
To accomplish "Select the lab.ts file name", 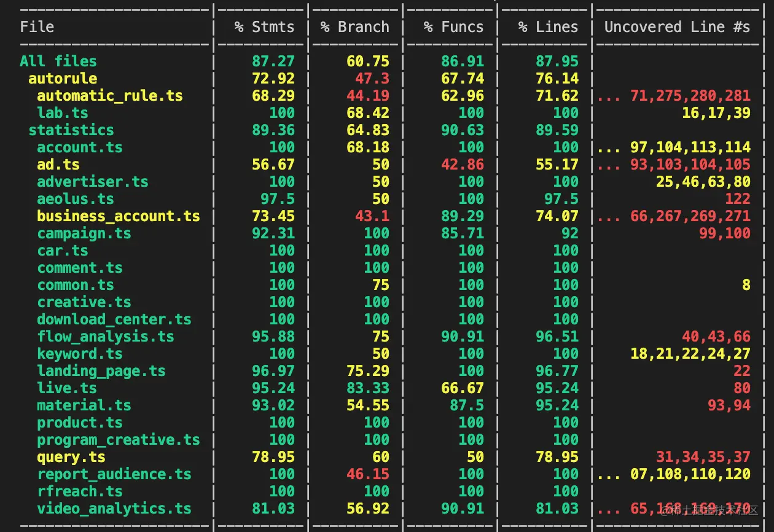I will (x=63, y=113).
